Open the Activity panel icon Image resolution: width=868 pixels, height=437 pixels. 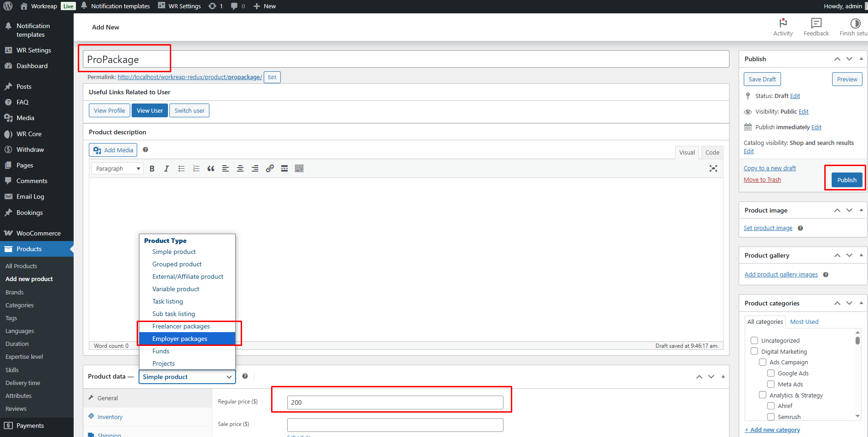pos(782,27)
